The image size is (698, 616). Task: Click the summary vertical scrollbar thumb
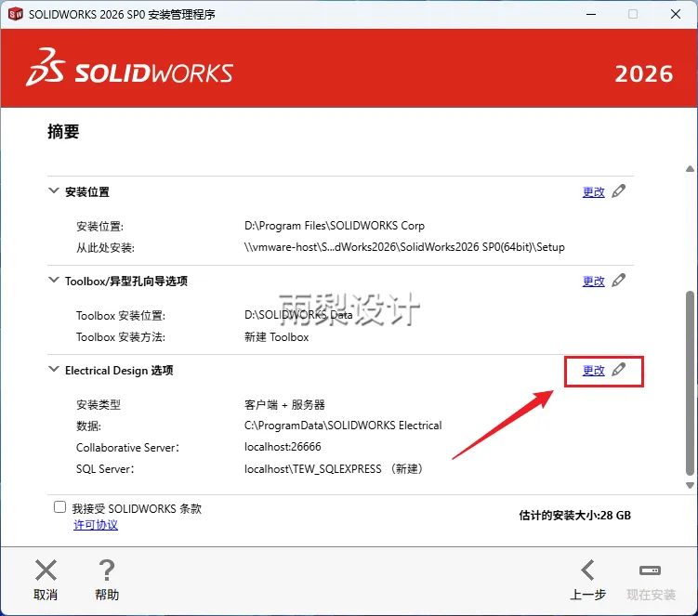(690, 383)
